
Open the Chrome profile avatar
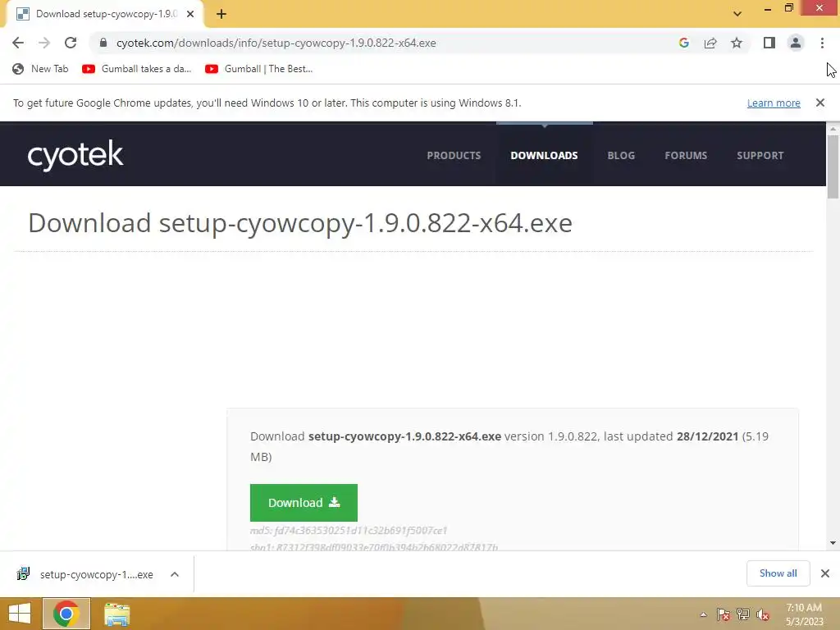click(796, 43)
